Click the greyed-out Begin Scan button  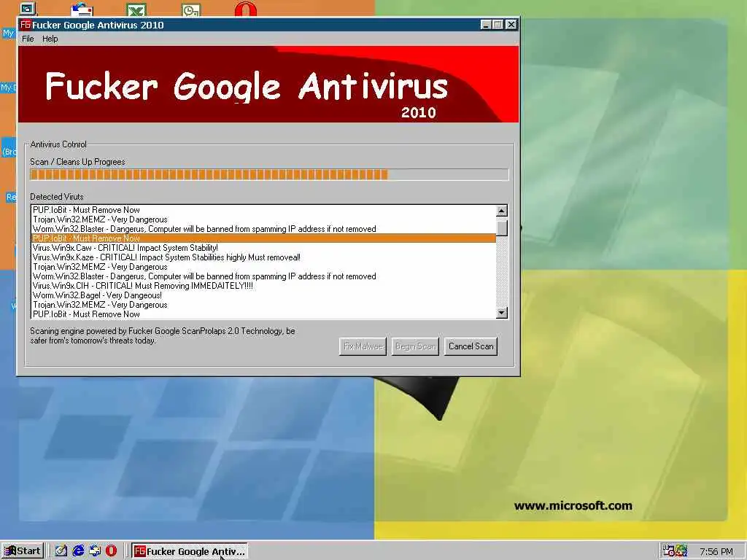coord(415,346)
